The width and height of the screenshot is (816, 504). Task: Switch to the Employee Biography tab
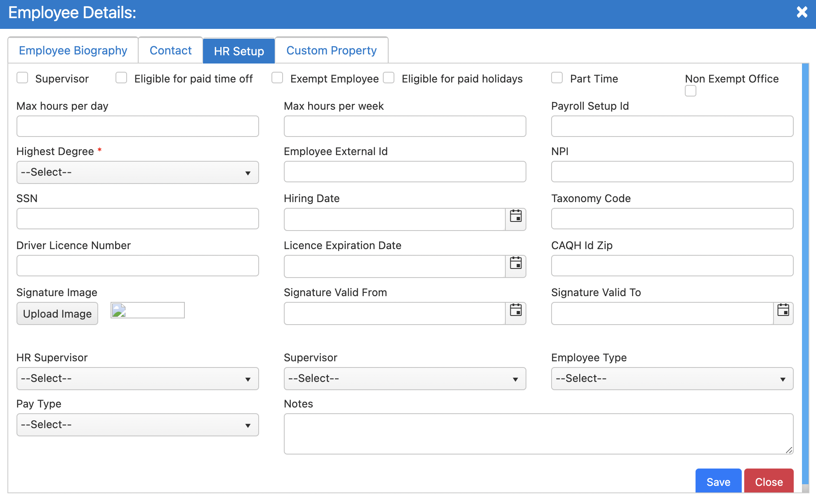pos(73,50)
